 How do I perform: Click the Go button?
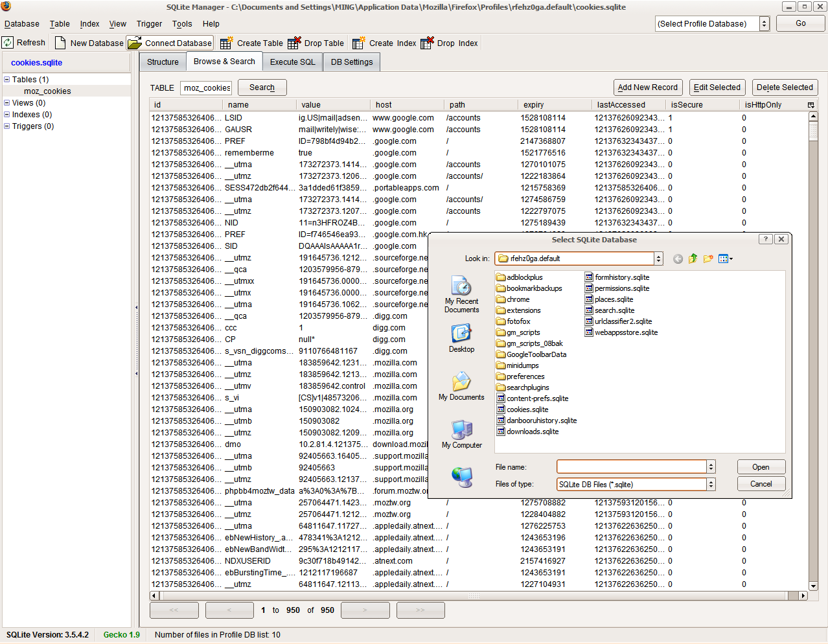(801, 23)
